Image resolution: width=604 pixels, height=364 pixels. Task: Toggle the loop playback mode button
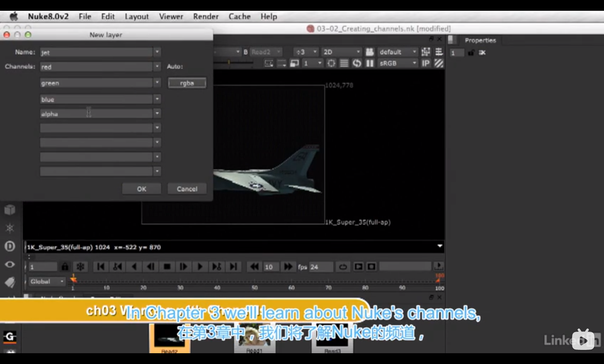click(343, 267)
